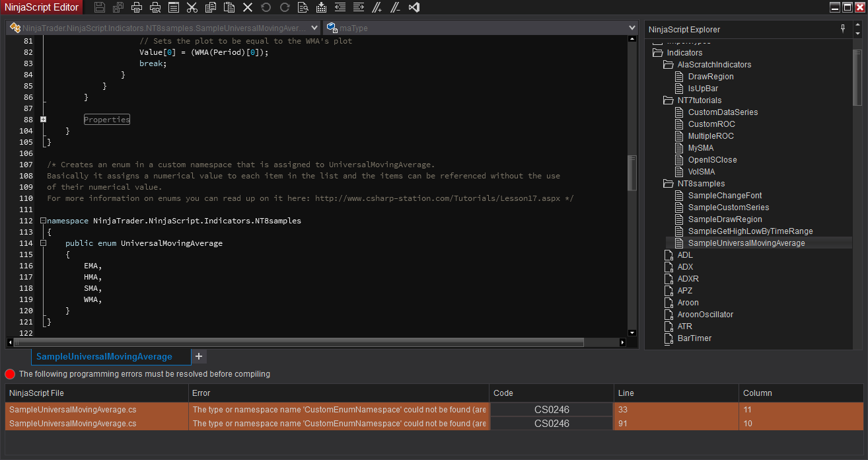The image size is (868, 460).
Task: Sort errors by Code column header
Action: pyautogui.click(x=552, y=393)
